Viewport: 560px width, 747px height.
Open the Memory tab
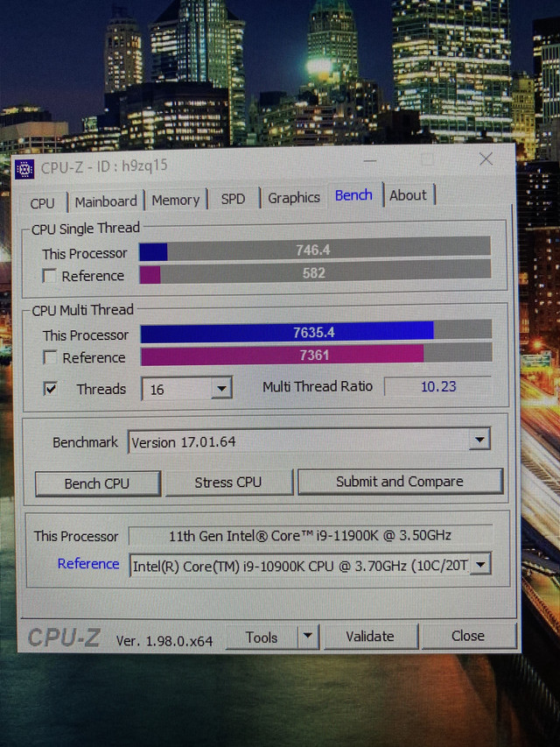click(175, 200)
